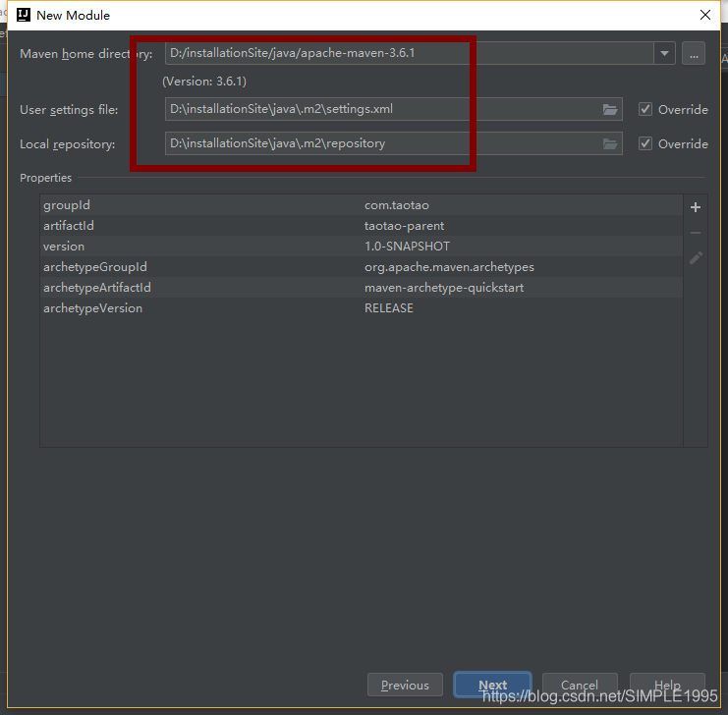Select archetypeVersion property row
Screen dimensions: 728x715
point(362,308)
